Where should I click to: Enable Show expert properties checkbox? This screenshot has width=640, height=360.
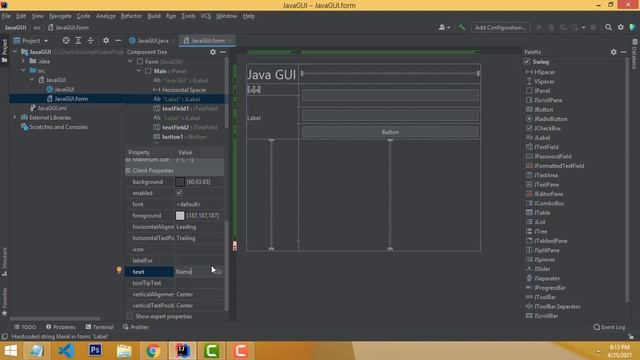(129, 316)
